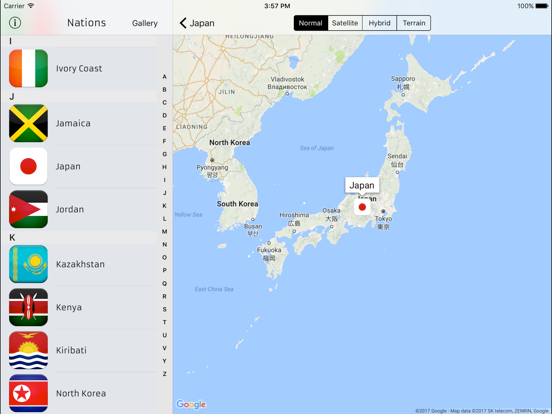Jump to index letter I
This screenshot has height=414, width=552.
coord(164,180)
